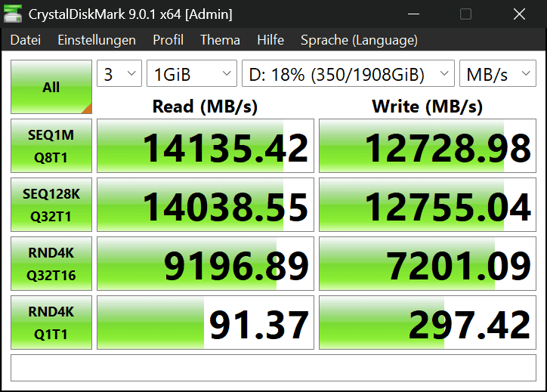Viewport: 547px width, 392px height.
Task: Click the RND4K Q32T16 read result 9196.89
Action: point(206,264)
